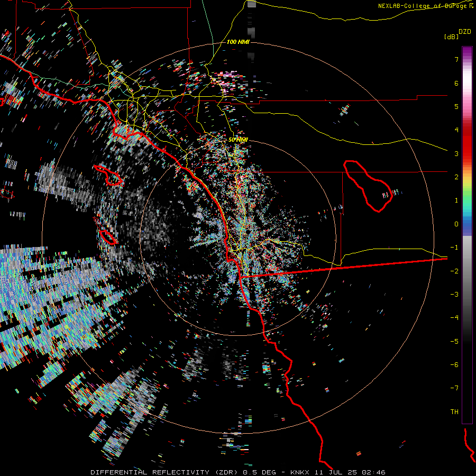
Task: Click the '50 NMI' range ring label
Action: click(238, 140)
